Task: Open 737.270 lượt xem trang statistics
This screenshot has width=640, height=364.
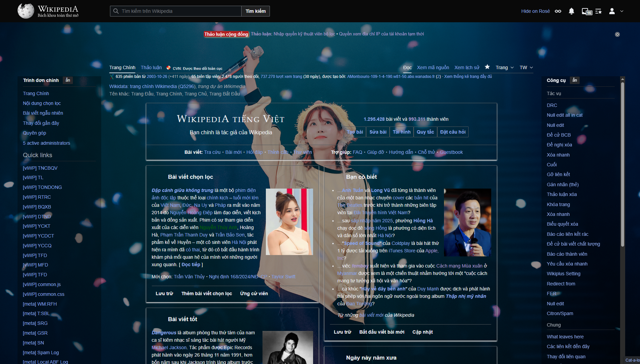Action: [x=281, y=77]
